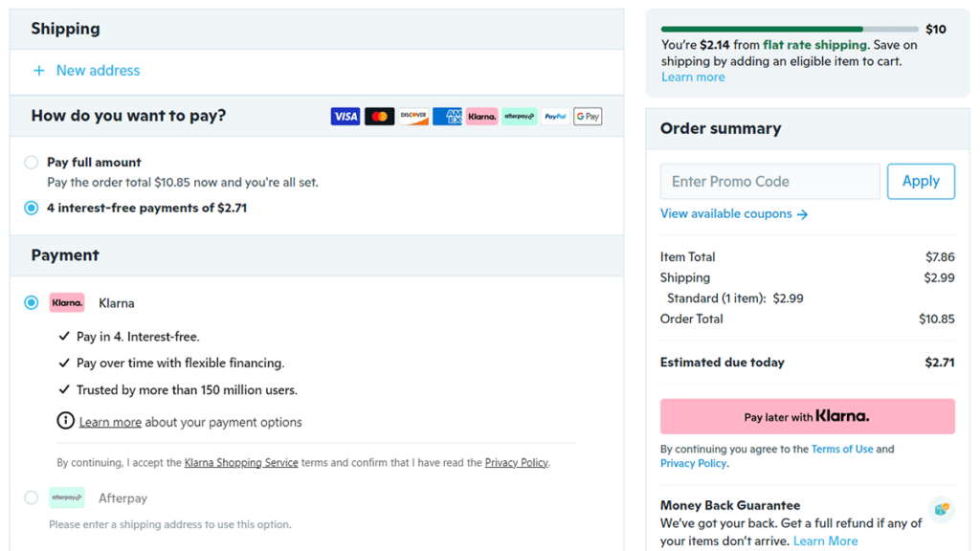Click the flat rate shipping progress bar
980x551 pixels.
pos(789,30)
